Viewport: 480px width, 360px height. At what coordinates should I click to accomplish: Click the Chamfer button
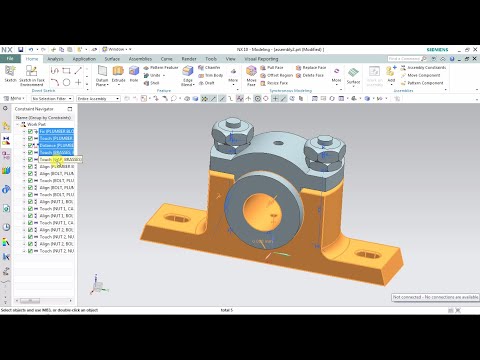coord(209,68)
